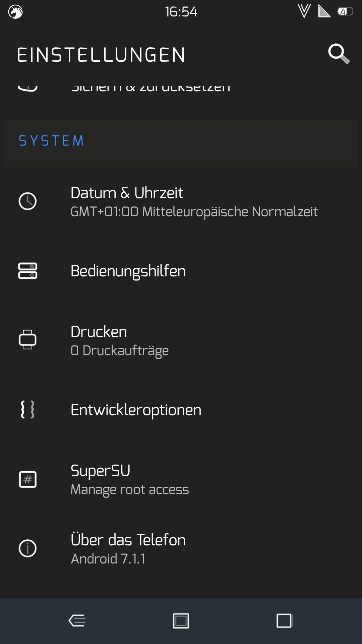
Task: Open SuperSU manage root access
Action: pos(130,480)
